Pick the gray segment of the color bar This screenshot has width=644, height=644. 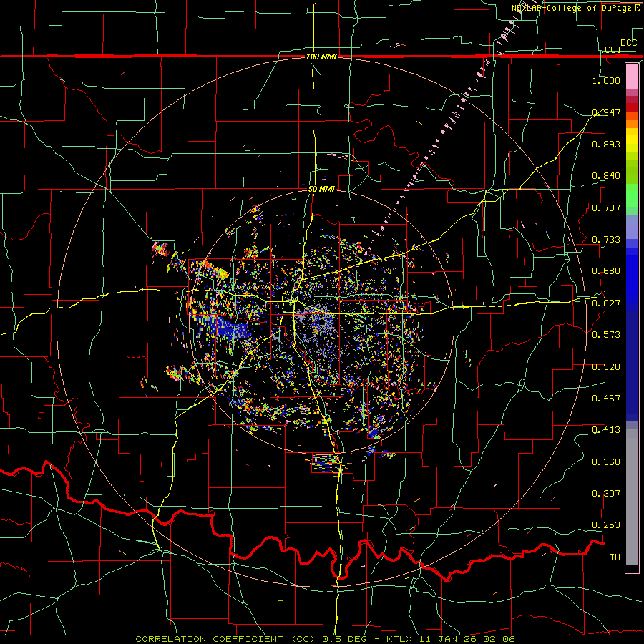[632, 497]
